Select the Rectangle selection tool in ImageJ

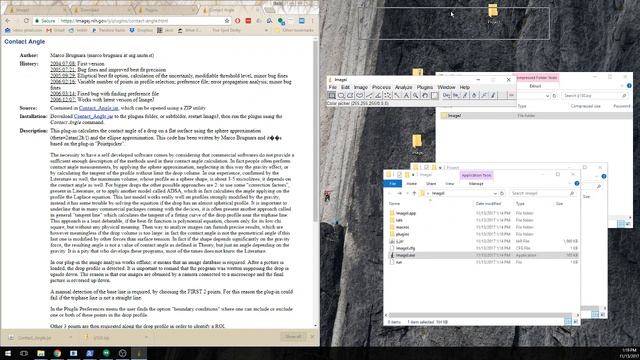tap(332, 96)
